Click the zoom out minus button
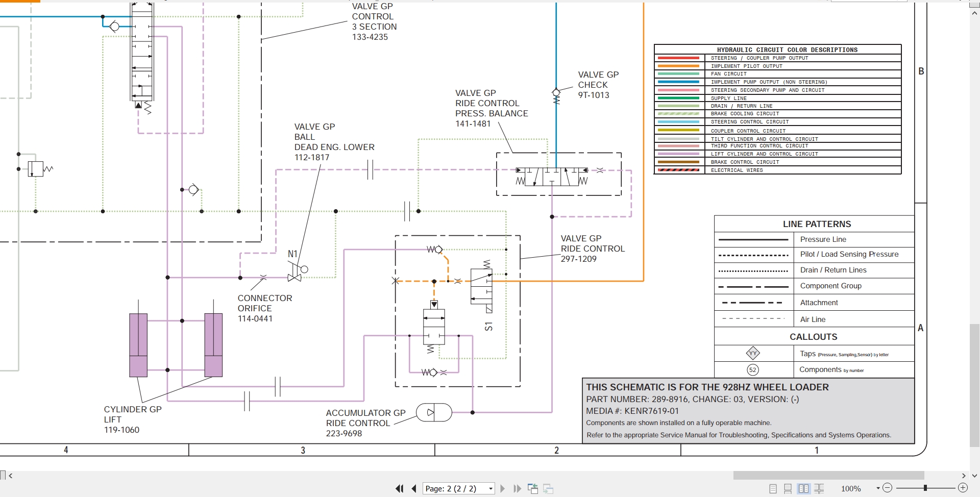Screen dimensions: 980x497 pos(887,488)
